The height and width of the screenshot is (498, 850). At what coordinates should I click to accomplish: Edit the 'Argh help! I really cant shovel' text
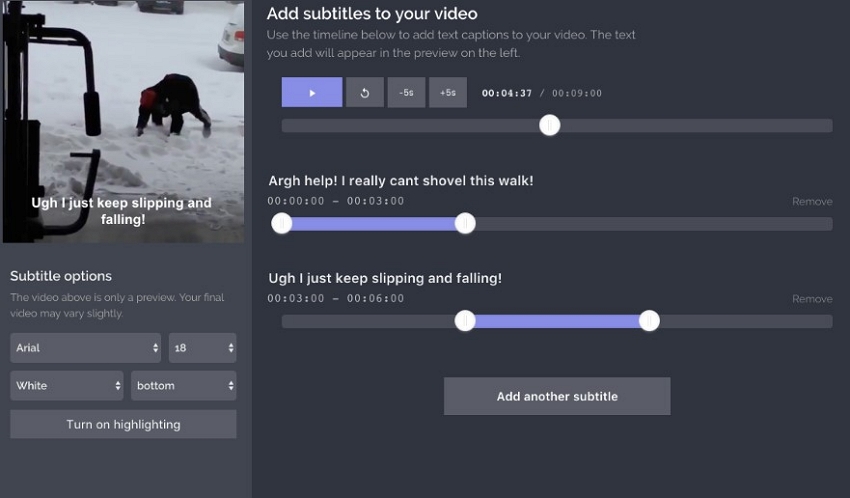coord(401,180)
